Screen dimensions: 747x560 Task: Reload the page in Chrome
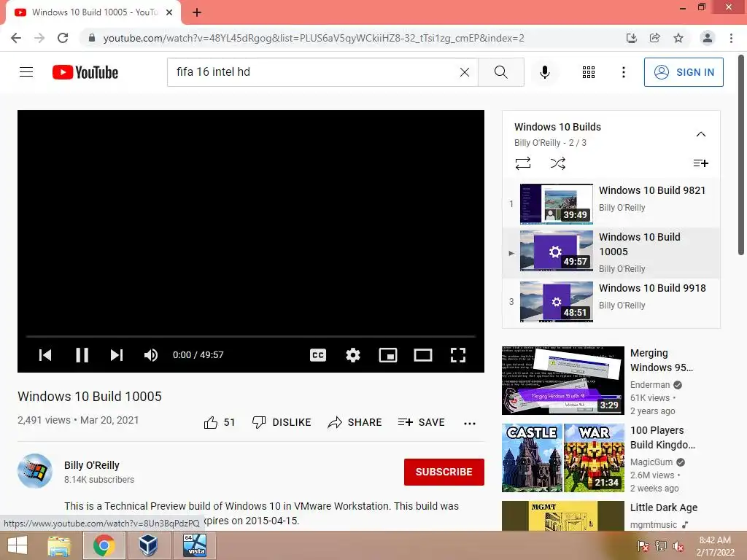[63, 38]
